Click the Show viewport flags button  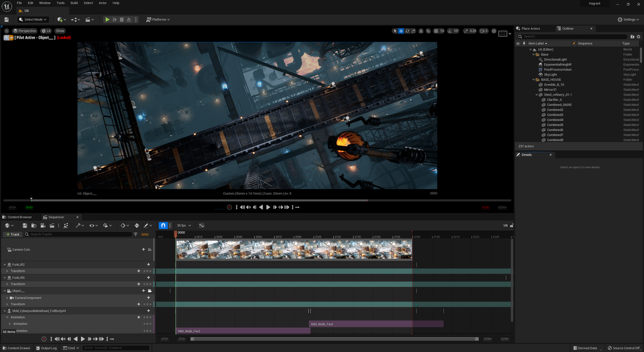[60, 31]
